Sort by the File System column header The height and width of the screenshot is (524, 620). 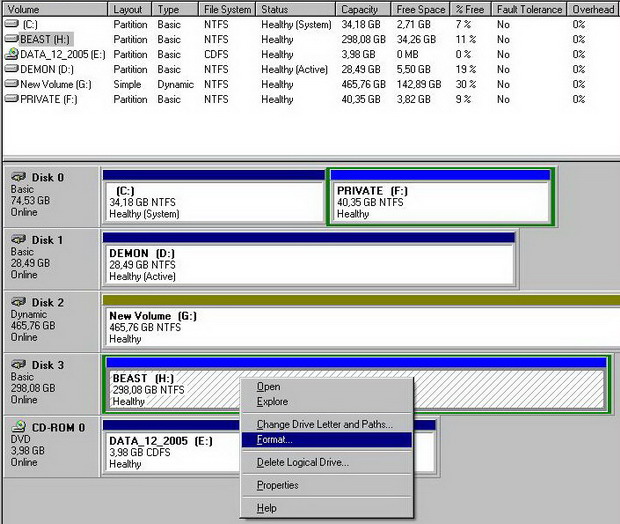point(227,9)
